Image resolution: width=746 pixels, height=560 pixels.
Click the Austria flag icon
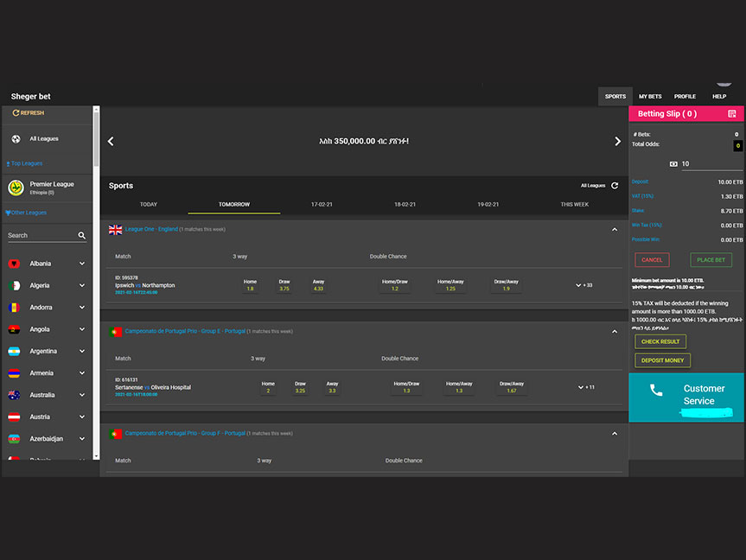[x=15, y=417]
